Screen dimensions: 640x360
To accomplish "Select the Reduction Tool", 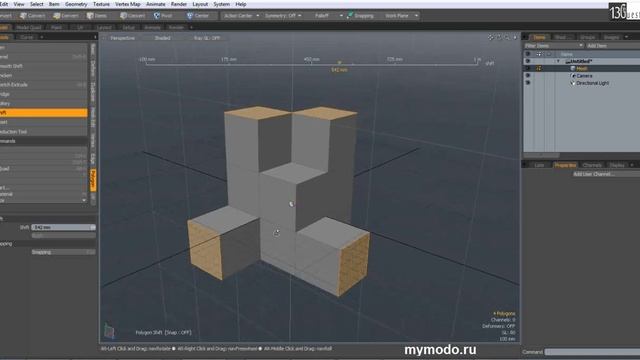I will (43, 132).
